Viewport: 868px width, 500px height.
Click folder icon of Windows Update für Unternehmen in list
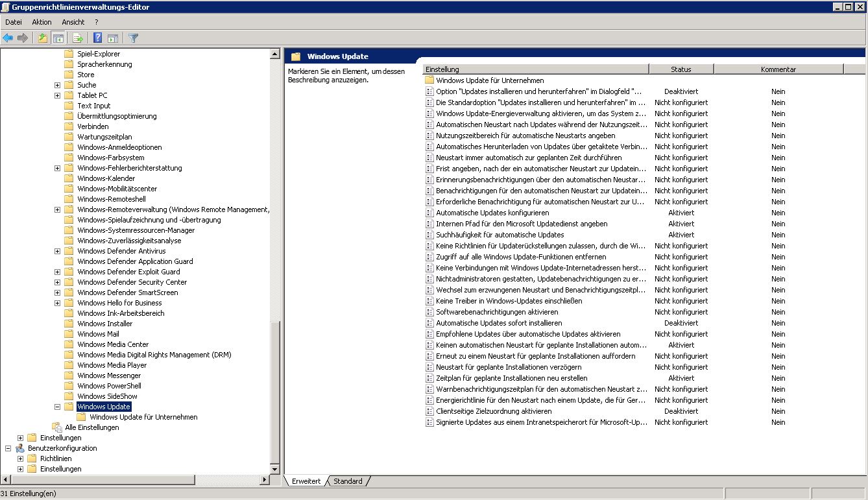point(429,80)
